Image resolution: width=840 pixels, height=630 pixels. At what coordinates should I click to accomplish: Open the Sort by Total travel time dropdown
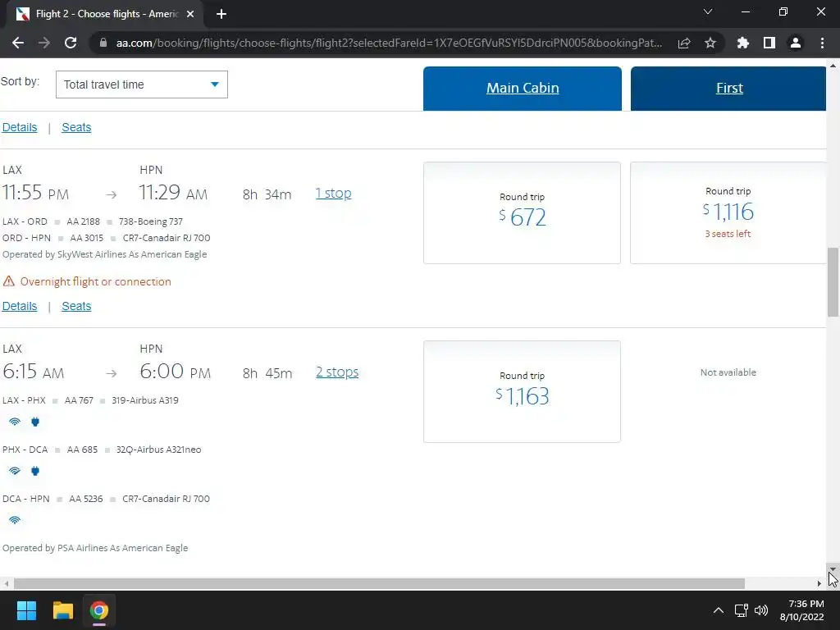[x=141, y=84]
